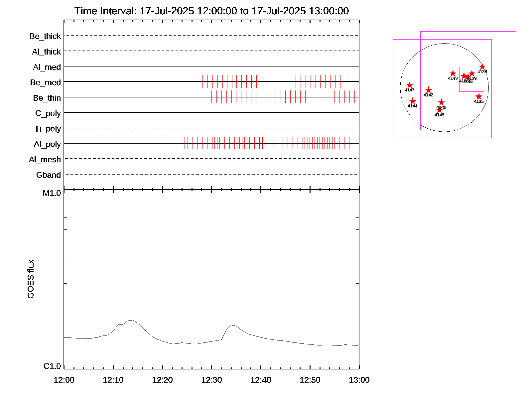The height and width of the screenshot is (399, 532).
Task: Click the 12:30 time axis label
Action: (x=211, y=380)
